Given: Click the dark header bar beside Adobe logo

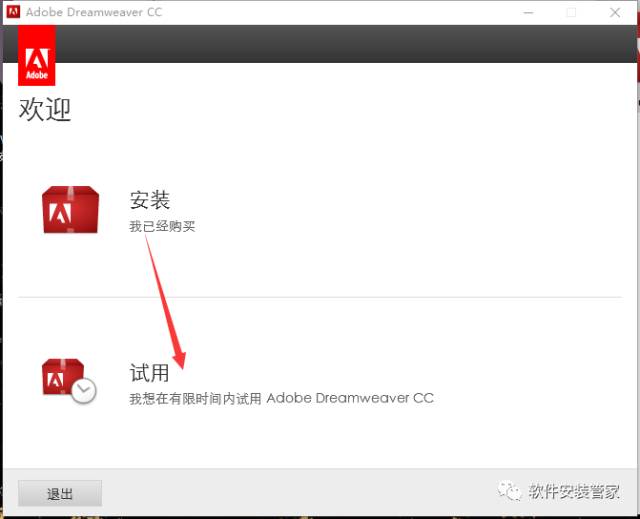Looking at the screenshot, I should (x=340, y=44).
